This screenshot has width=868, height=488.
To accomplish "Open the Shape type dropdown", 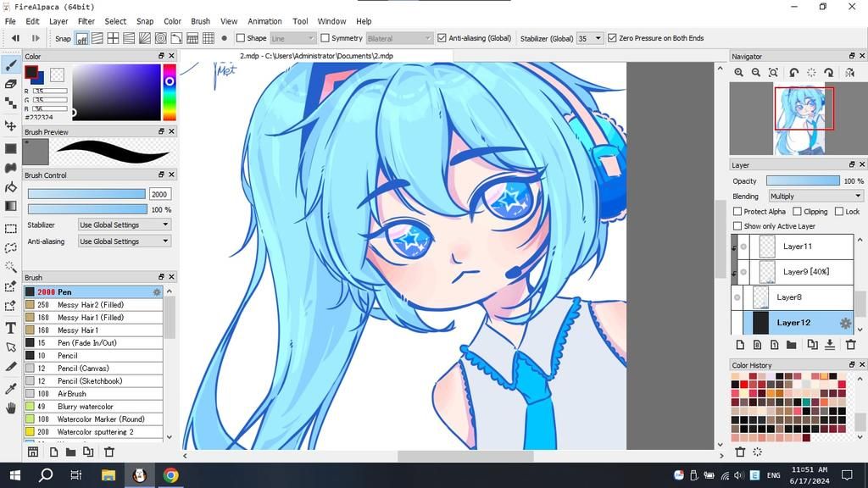I will tap(292, 38).
